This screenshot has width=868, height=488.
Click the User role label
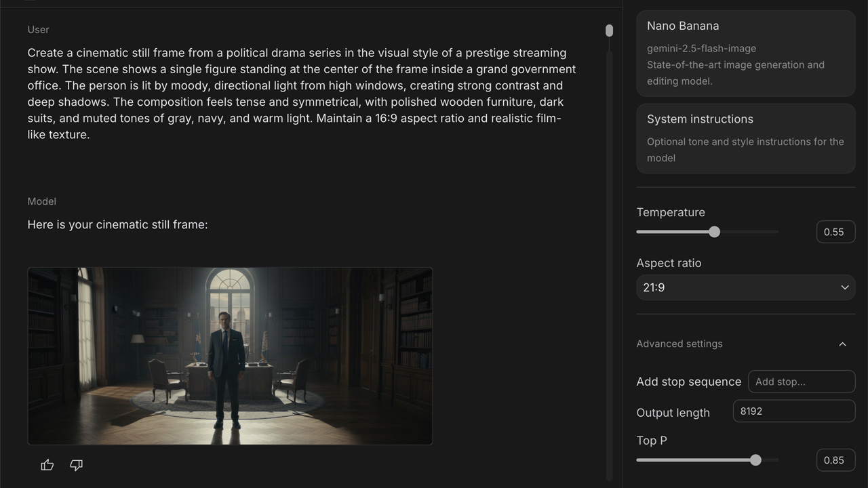coord(38,30)
